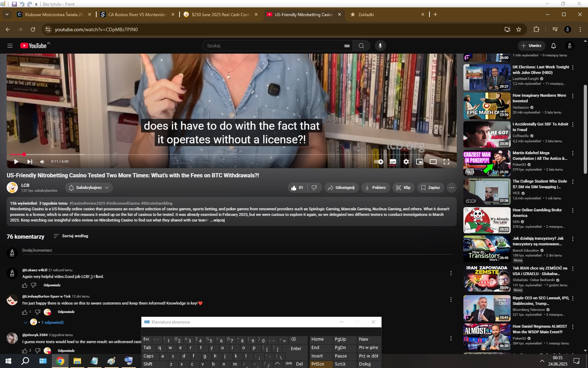The image size is (588, 368).
Task: Expand description with ...więcej
Action: click(x=217, y=220)
